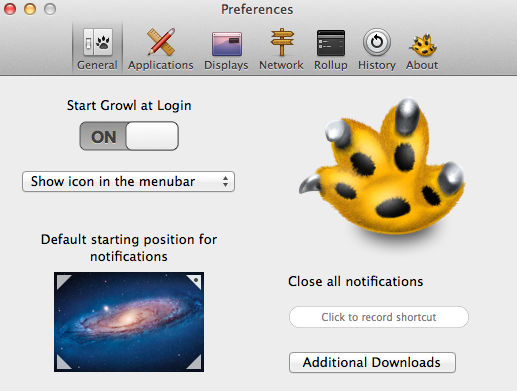This screenshot has height=391, width=517.
Task: Open the History clock pane
Action: coord(377,49)
